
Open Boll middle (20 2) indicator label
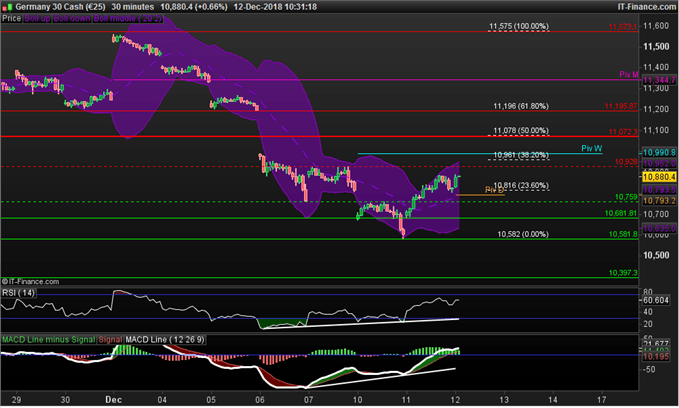coord(128,18)
